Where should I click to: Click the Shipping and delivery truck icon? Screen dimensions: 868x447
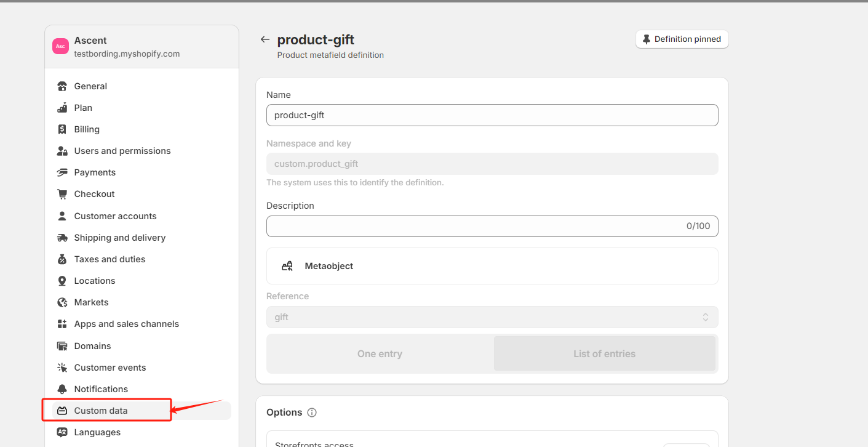pyautogui.click(x=62, y=238)
